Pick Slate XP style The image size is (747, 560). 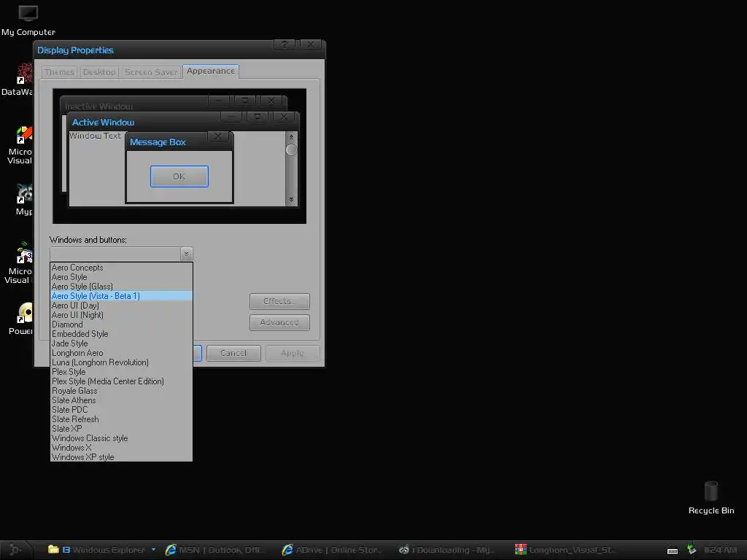(122, 429)
